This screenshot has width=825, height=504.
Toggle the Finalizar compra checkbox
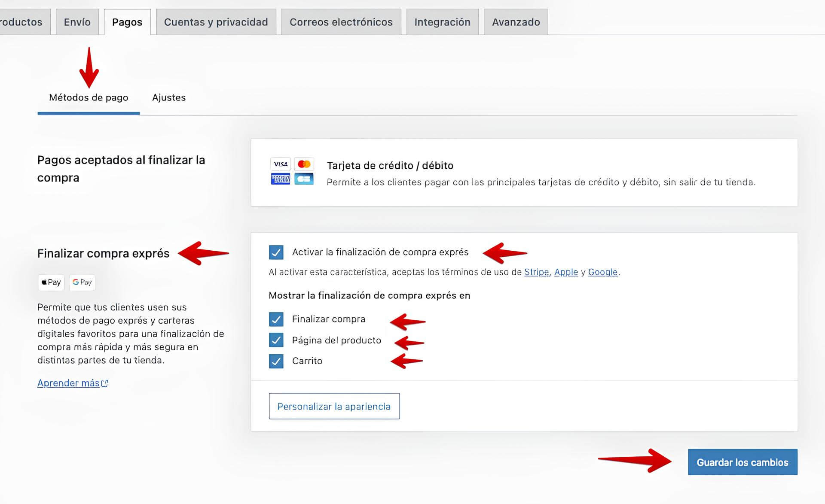276,319
